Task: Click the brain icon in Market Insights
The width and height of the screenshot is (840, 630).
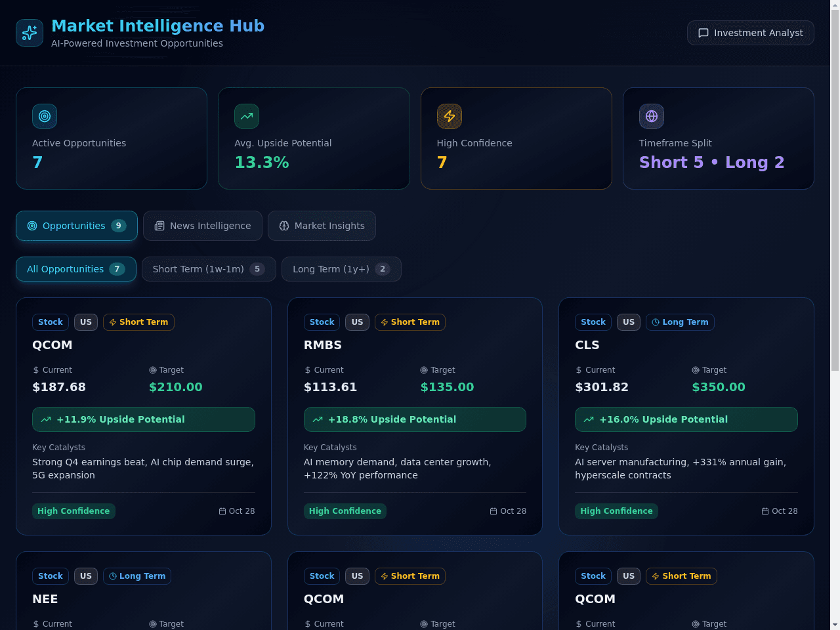Action: coord(284,226)
